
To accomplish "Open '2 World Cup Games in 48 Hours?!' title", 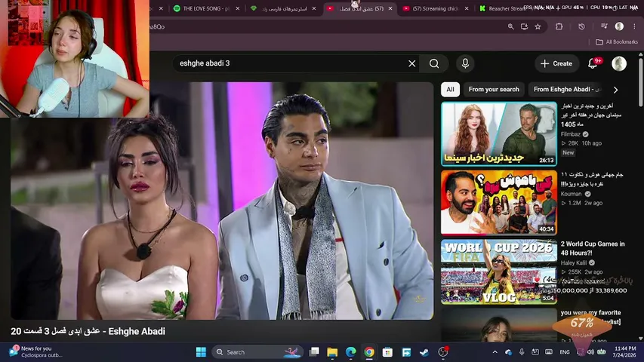I will click(592, 248).
